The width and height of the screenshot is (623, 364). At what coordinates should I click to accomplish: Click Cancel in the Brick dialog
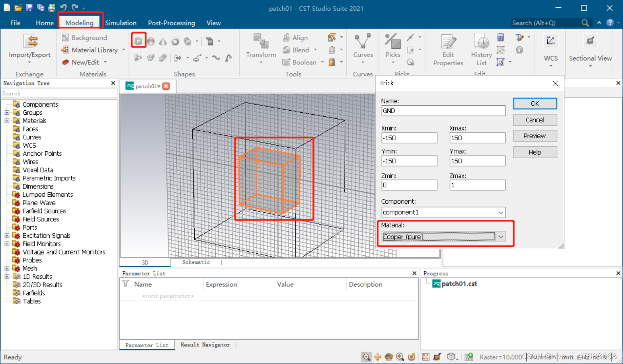pos(535,120)
